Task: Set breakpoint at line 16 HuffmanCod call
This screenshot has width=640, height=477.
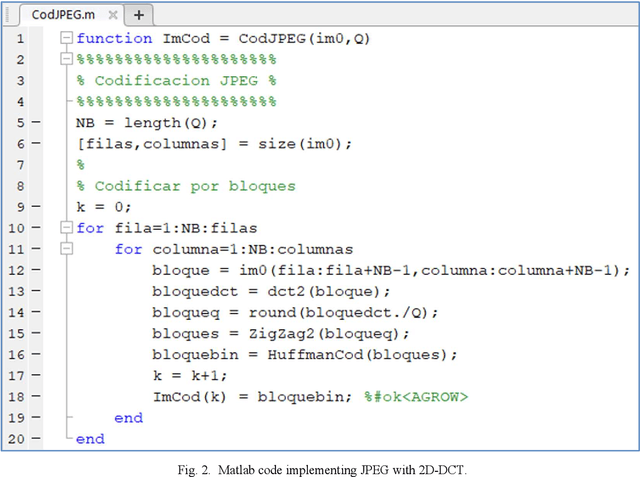Action: [x=36, y=354]
